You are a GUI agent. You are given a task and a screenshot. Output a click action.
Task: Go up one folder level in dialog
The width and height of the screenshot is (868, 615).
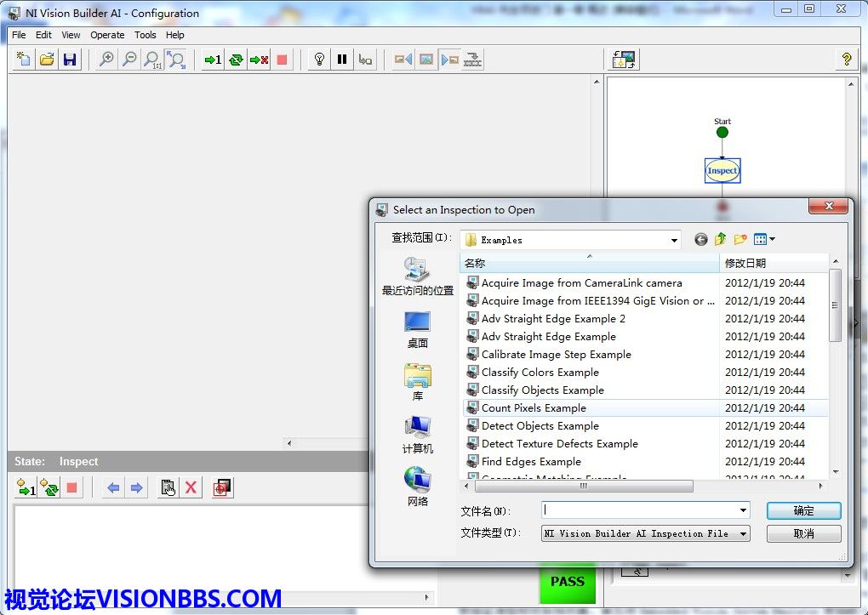721,240
